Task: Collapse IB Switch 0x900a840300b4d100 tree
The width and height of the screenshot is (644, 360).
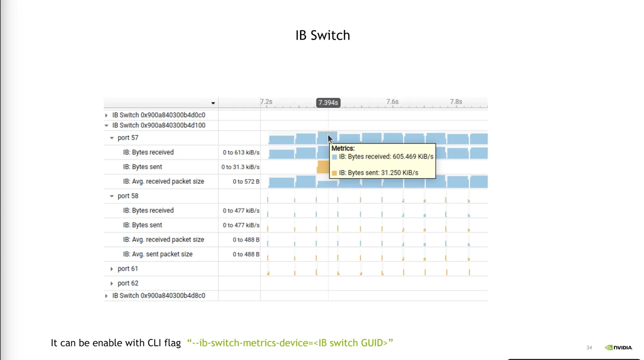Action: click(106, 126)
